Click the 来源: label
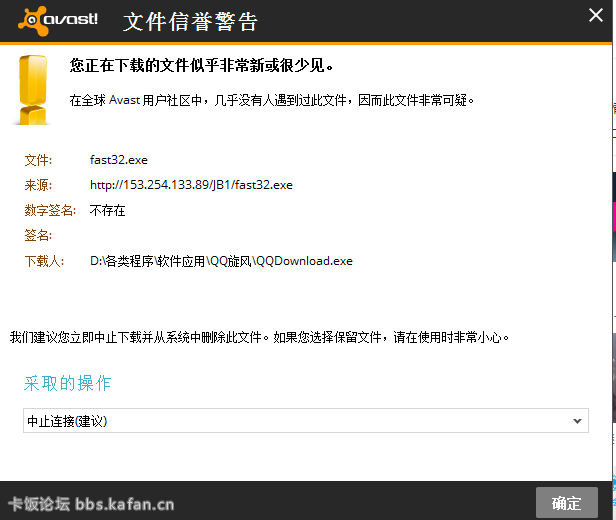 [x=38, y=185]
